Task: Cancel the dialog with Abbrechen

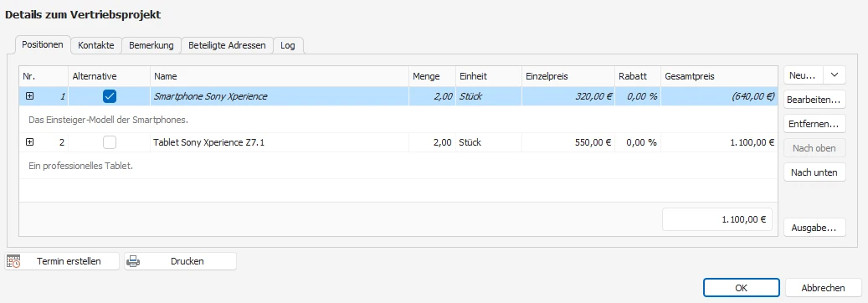Action: tap(823, 287)
